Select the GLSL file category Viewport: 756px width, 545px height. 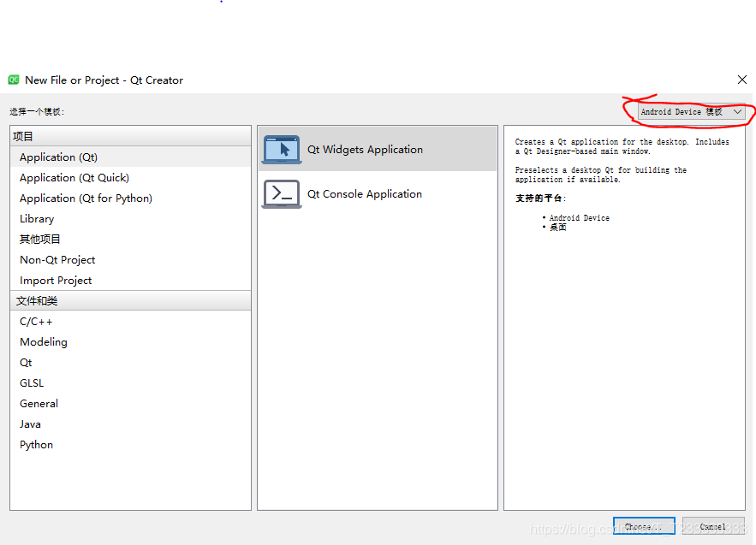coord(130,383)
